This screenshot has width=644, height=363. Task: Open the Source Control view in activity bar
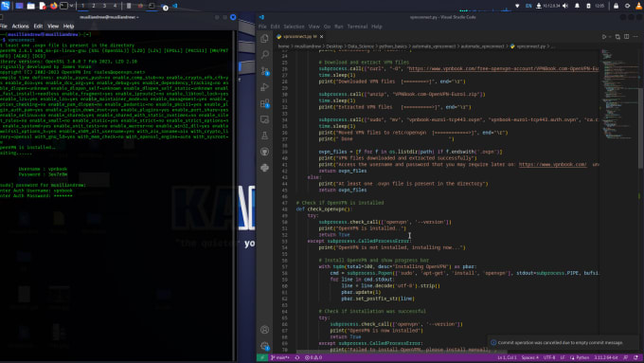tap(264, 71)
